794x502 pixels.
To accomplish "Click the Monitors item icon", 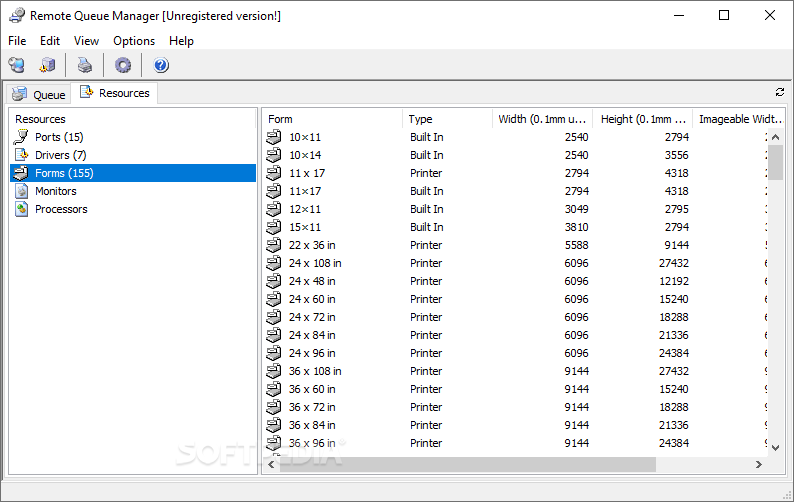I will [x=21, y=191].
